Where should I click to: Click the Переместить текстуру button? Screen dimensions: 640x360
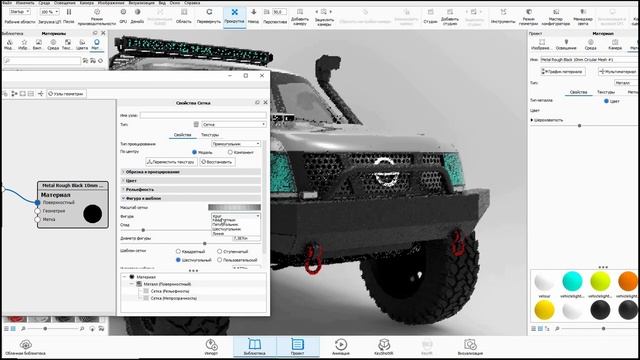click(171, 162)
